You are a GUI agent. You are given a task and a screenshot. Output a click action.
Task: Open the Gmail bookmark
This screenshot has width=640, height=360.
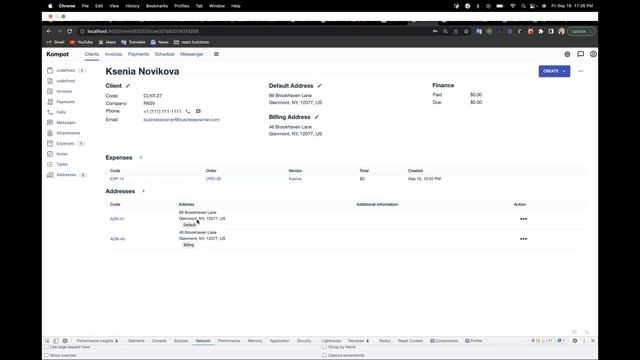pos(56,42)
